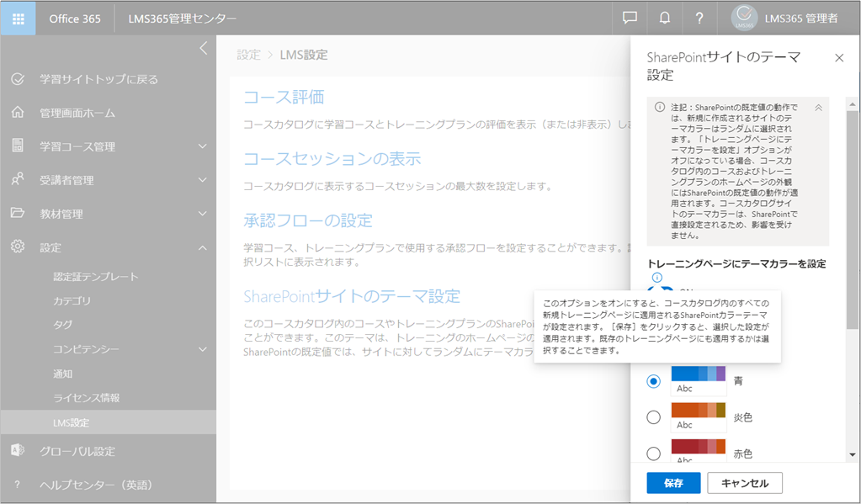Open カテゴリ in settings menu
The height and width of the screenshot is (504, 861).
click(72, 301)
